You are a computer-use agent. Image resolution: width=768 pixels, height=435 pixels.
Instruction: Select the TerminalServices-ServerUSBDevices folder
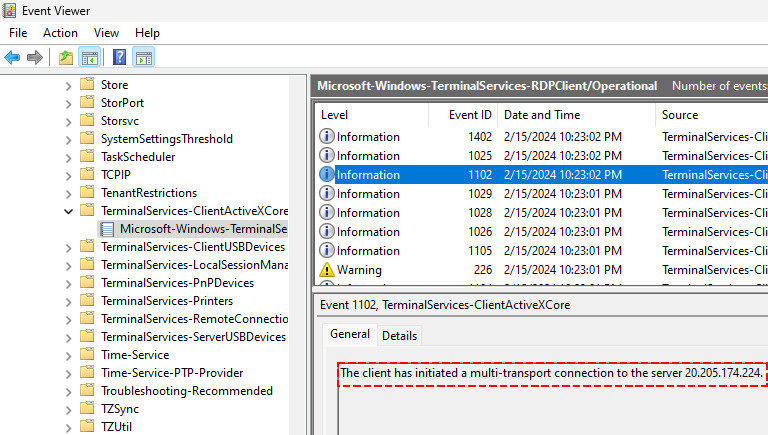[x=193, y=337]
